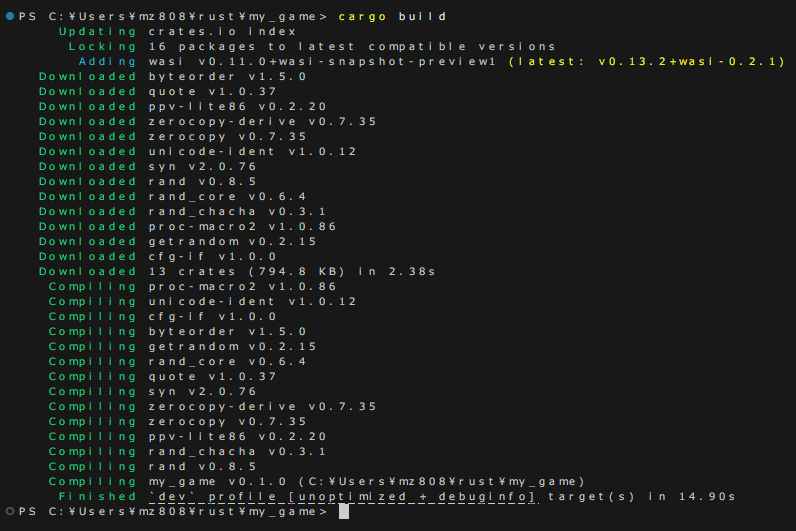This screenshot has width=796, height=531.
Task: Click the 'Updating crates.io index' line
Action: pyautogui.click(x=177, y=31)
